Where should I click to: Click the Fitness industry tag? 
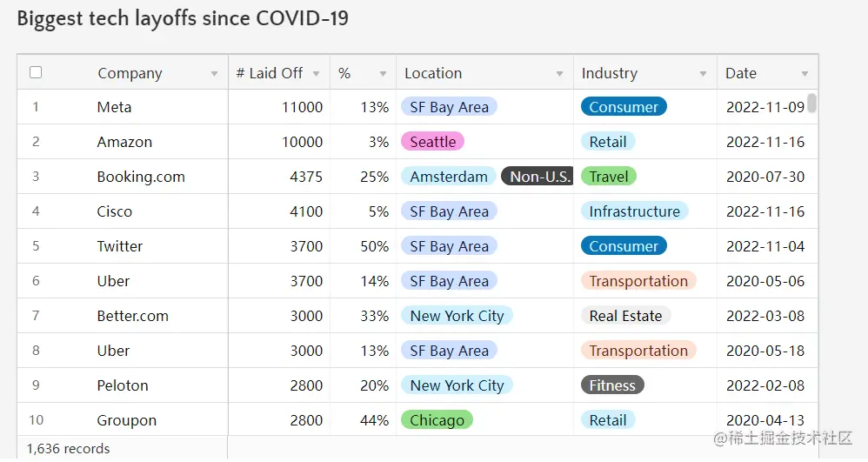(612, 385)
